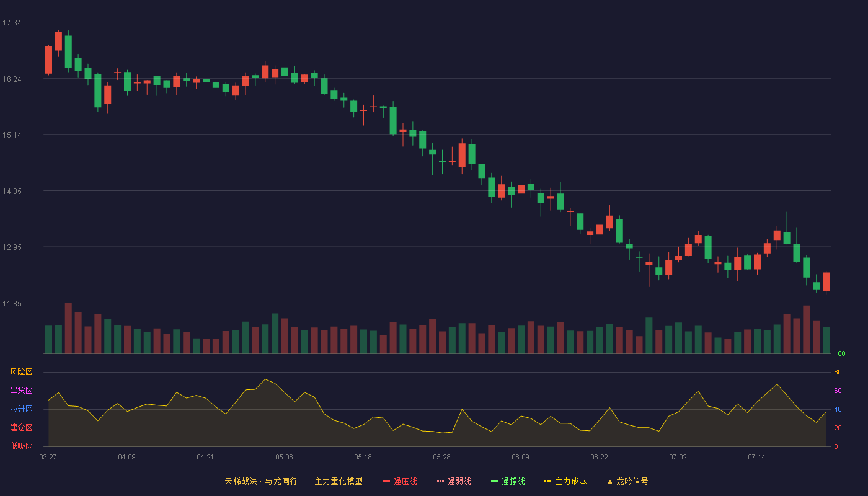The image size is (868, 496).
Task: Click the 风险区 zone label
Action: (21, 372)
